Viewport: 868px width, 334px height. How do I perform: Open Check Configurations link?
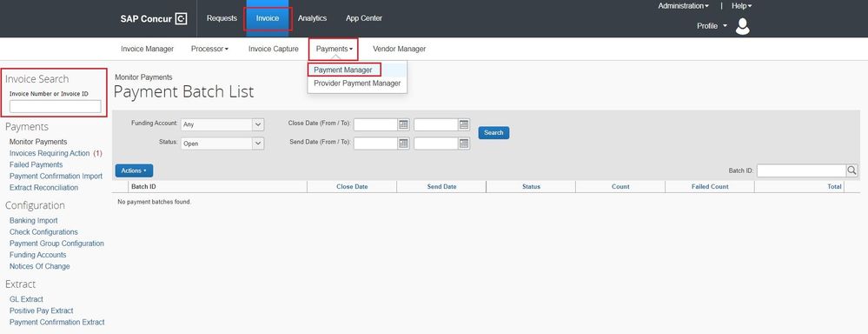pos(43,232)
